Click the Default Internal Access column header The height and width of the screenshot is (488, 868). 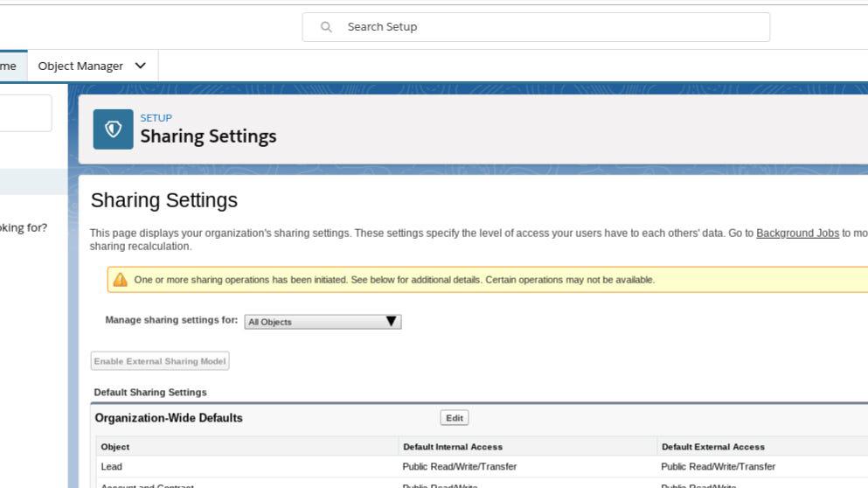click(x=452, y=447)
